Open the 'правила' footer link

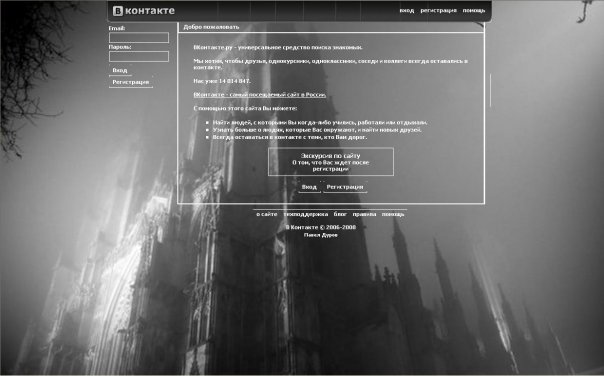pyautogui.click(x=364, y=214)
